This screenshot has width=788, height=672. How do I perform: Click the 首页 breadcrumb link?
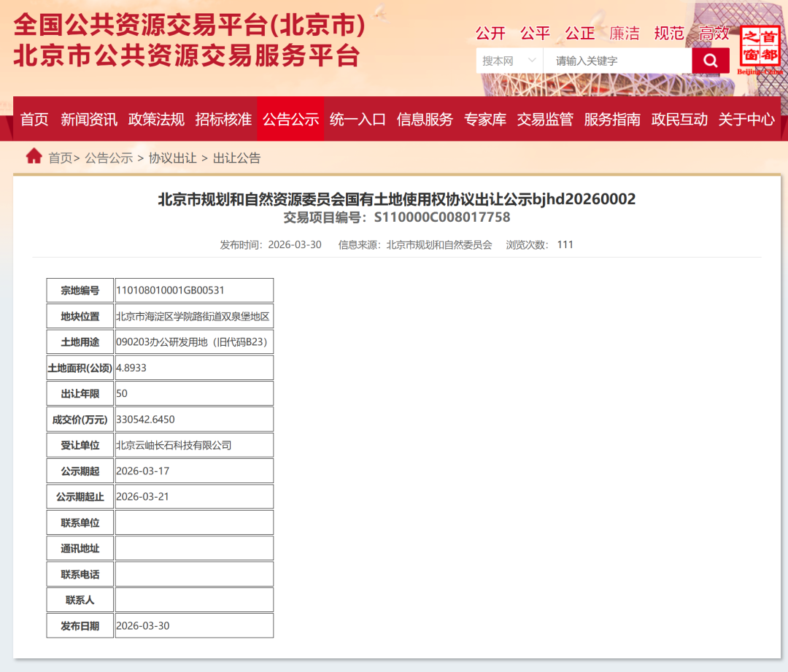pos(61,158)
